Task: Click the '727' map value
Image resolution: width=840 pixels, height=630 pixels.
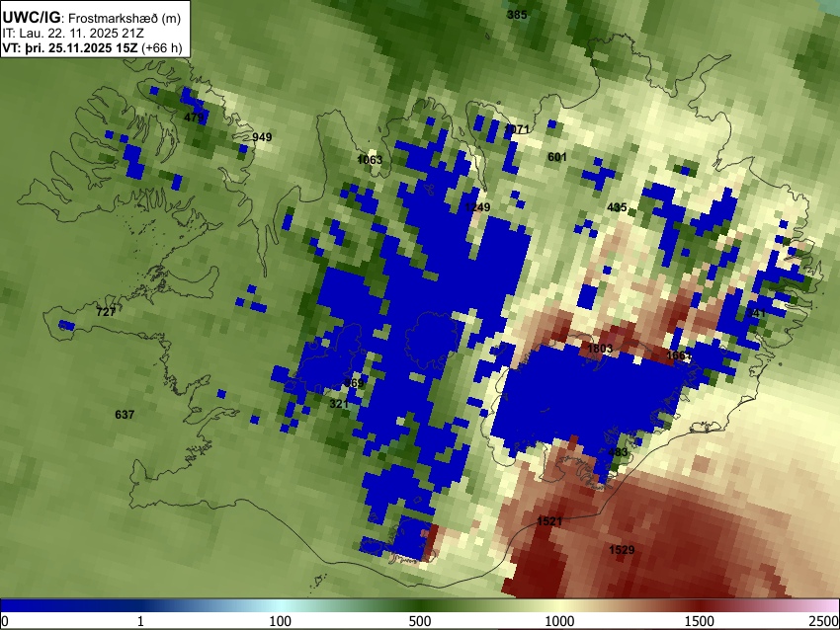Action: pos(106,311)
